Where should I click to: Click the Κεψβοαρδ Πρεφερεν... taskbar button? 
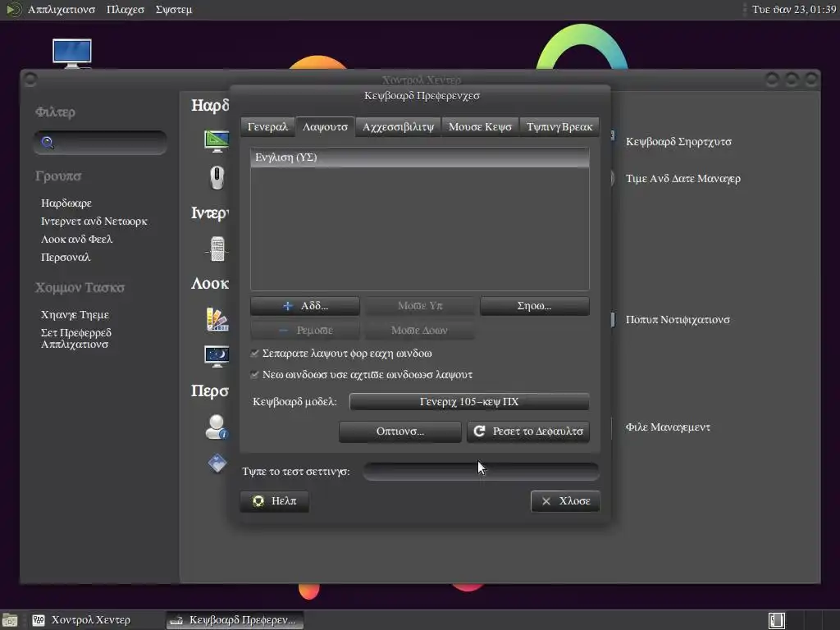point(235,620)
